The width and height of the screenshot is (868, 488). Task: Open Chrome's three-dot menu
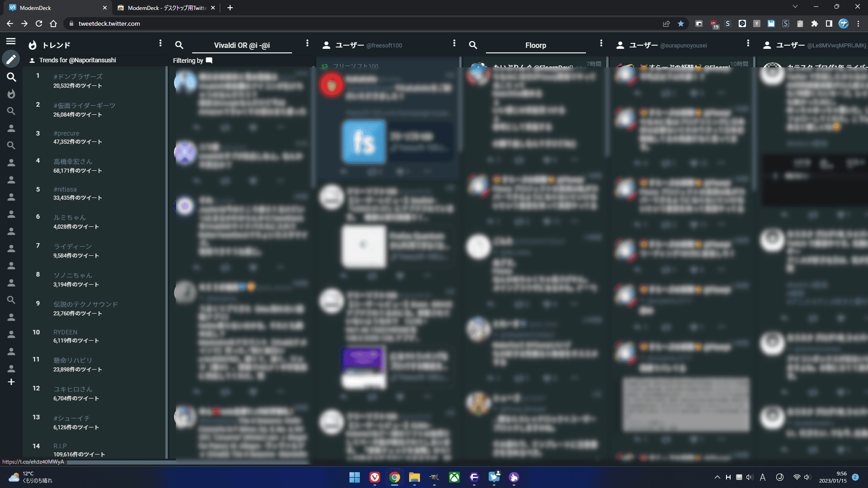(x=858, y=23)
